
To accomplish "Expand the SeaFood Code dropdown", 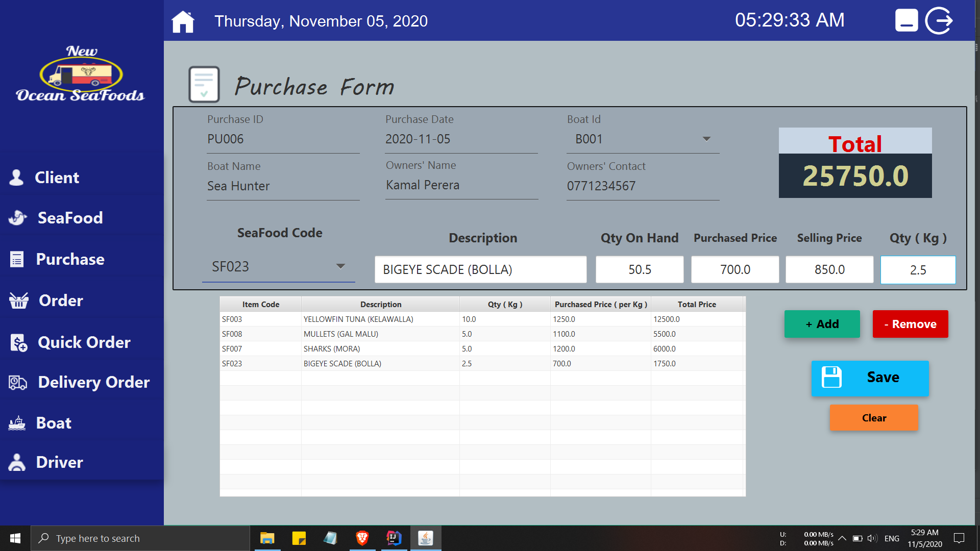I will (340, 266).
